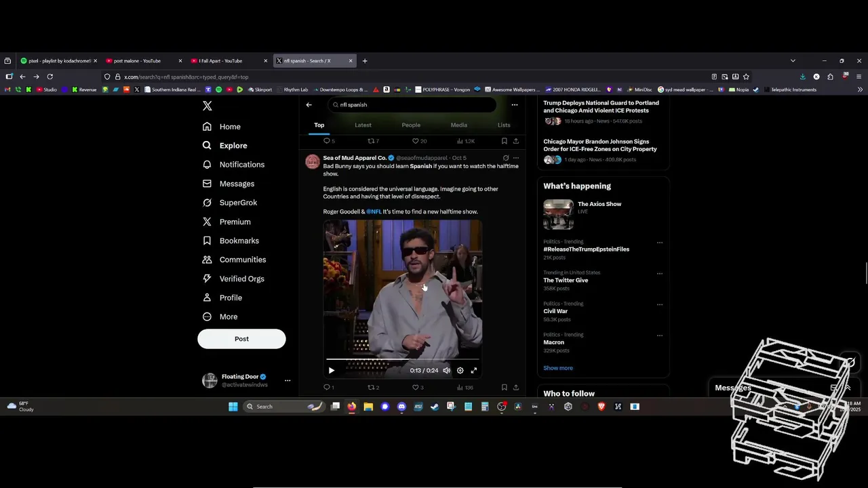Seek on the video progress bar
Viewport: 868px width, 488px height.
403,359
